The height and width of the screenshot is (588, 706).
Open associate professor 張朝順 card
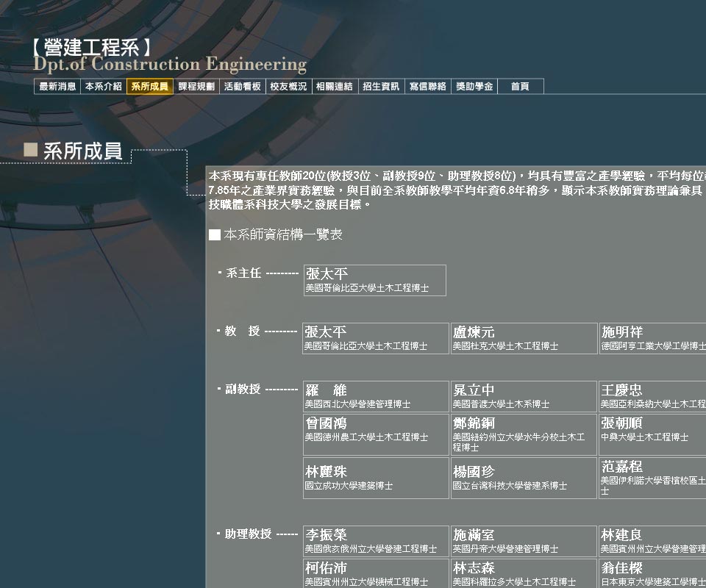(652, 434)
